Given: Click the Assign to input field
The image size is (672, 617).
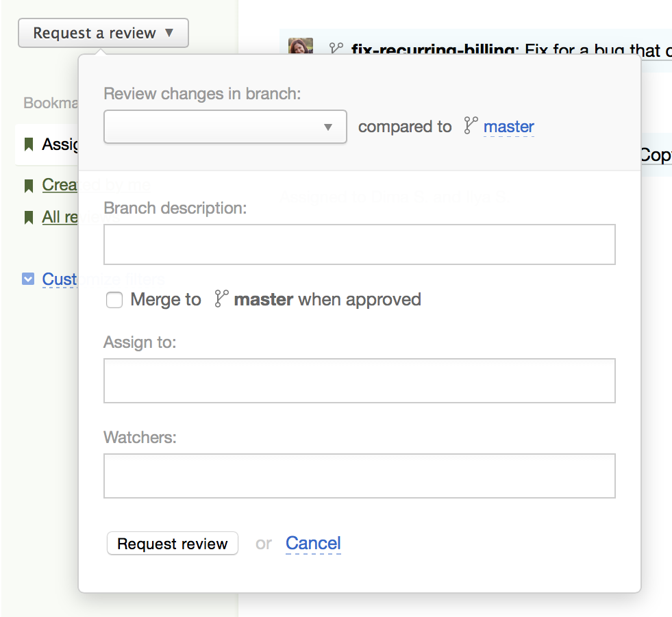Looking at the screenshot, I should [359, 381].
